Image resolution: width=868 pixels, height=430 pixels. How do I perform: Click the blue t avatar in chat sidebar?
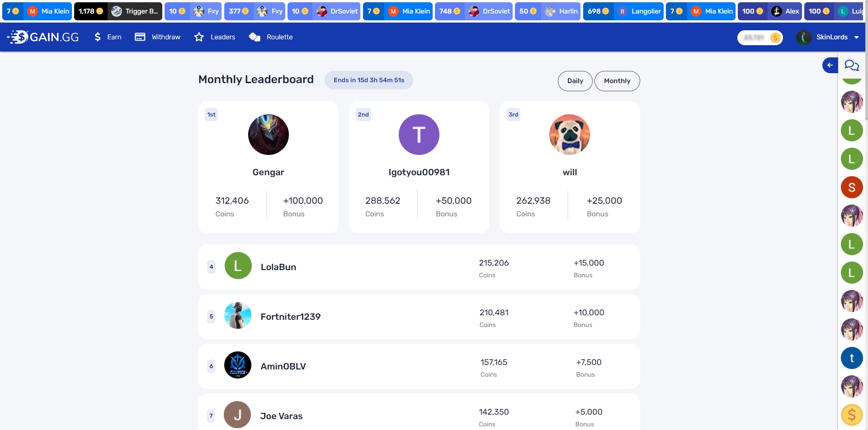852,358
